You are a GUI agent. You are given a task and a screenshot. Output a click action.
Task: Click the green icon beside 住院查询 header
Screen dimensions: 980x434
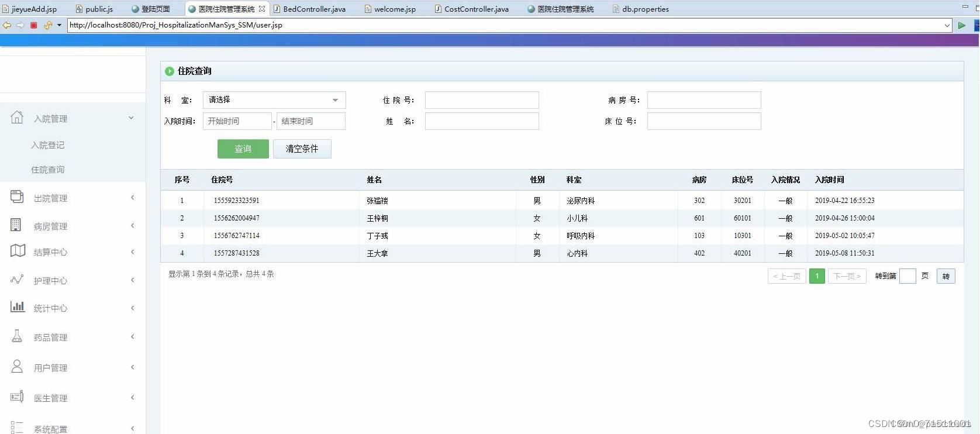point(169,71)
